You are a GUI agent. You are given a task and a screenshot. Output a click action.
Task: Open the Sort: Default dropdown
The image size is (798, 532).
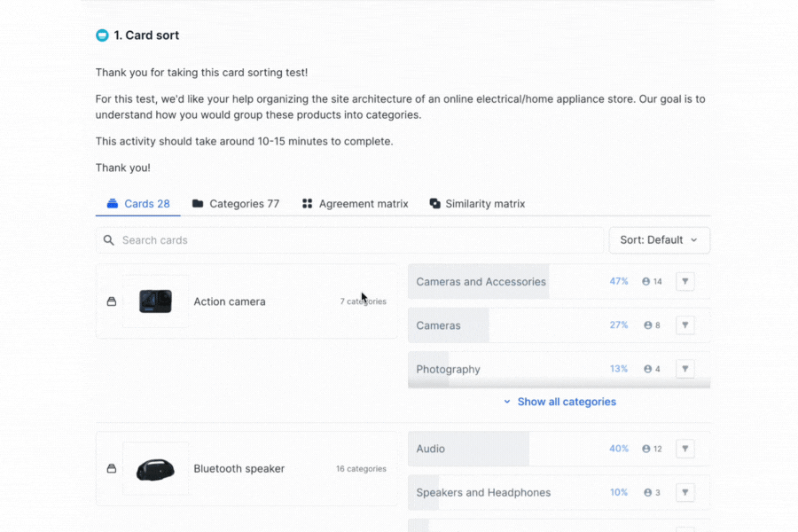(659, 240)
